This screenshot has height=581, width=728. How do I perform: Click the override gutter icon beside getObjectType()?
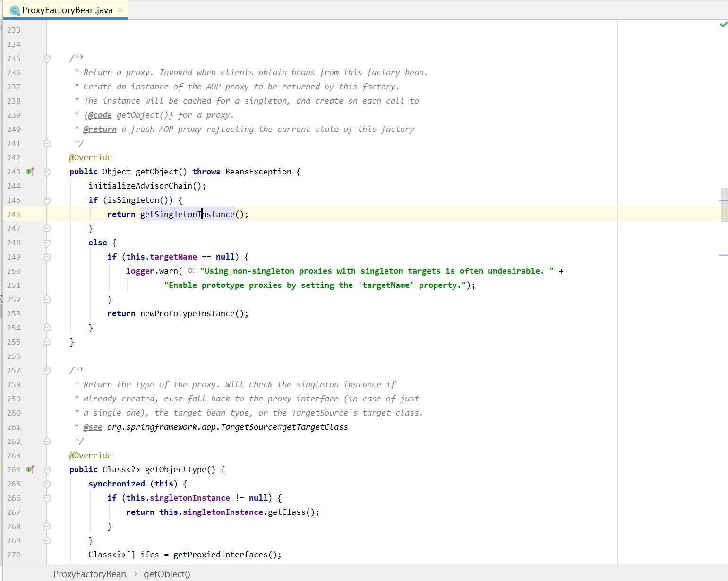(x=30, y=469)
